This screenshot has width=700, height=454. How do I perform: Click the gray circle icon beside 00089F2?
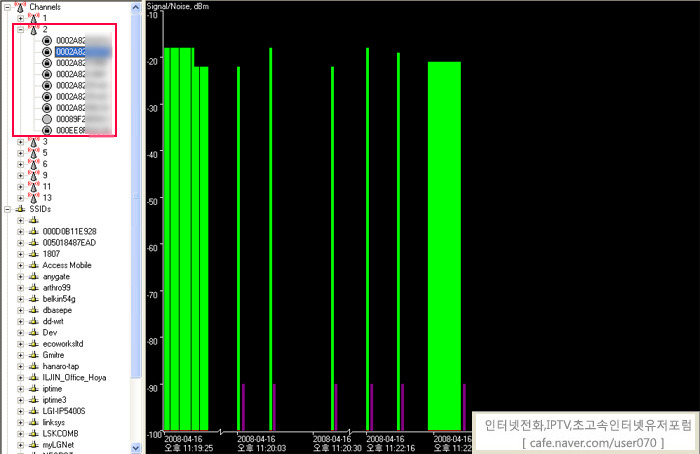pyautogui.click(x=47, y=119)
